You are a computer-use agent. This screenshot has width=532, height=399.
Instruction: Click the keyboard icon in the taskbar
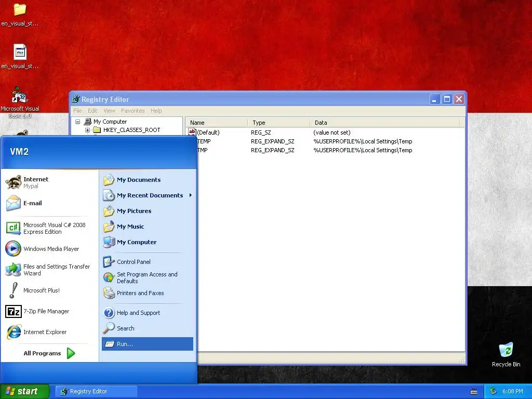click(x=474, y=392)
